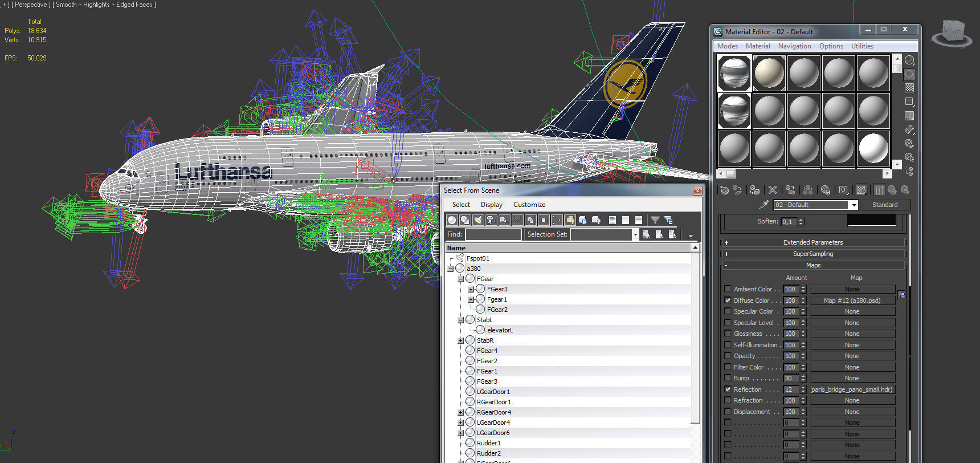Collapse the a380 tree node
The image size is (980, 463).
pos(451,269)
